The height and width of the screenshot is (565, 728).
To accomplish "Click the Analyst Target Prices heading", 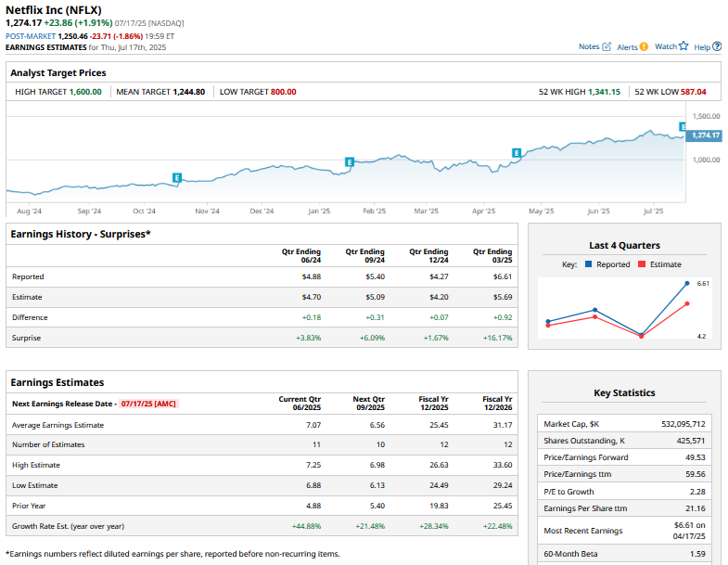I will click(58, 73).
